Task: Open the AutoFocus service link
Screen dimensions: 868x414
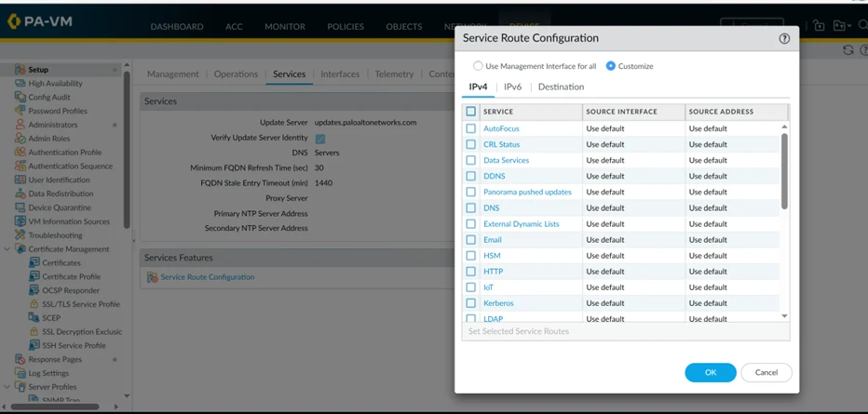Action: 501,128
